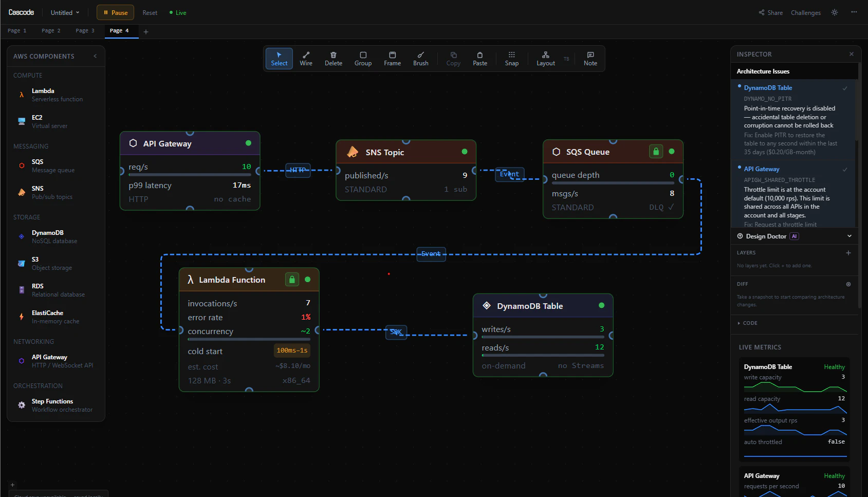Viewport: 868px width, 497px height.
Task: Toggle the lock on the Lambda Function node
Action: coord(292,279)
